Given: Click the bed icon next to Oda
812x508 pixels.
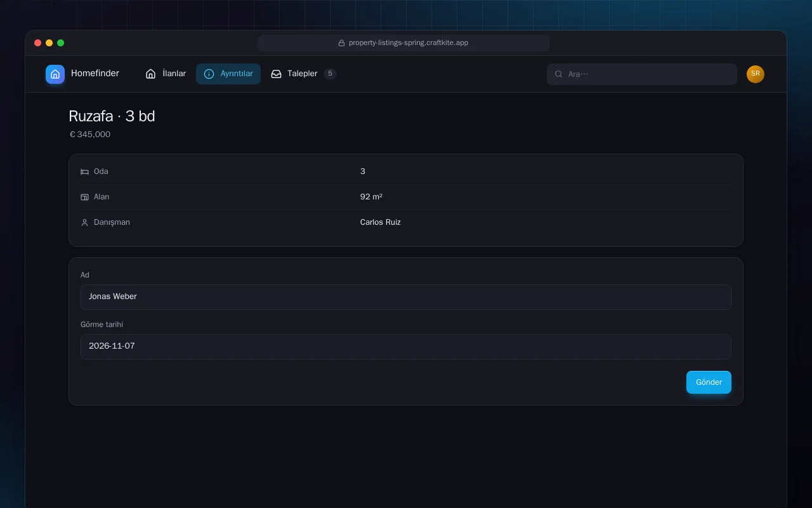Looking at the screenshot, I should [84, 171].
